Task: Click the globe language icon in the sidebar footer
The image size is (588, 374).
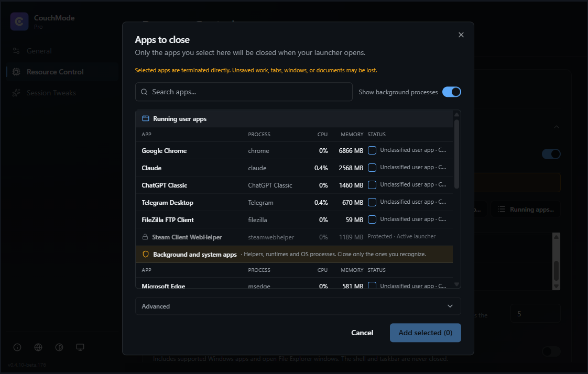Action: click(x=38, y=347)
